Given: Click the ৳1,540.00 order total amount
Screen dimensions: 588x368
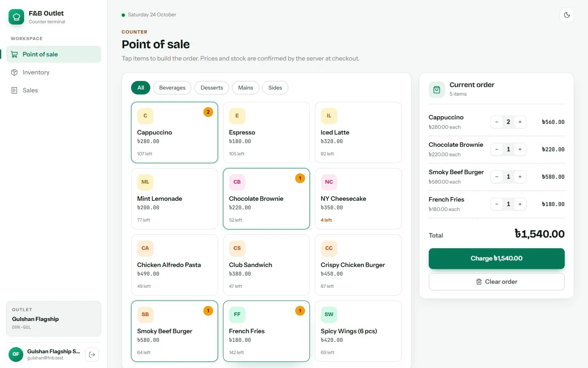Looking at the screenshot, I should click(x=539, y=234).
